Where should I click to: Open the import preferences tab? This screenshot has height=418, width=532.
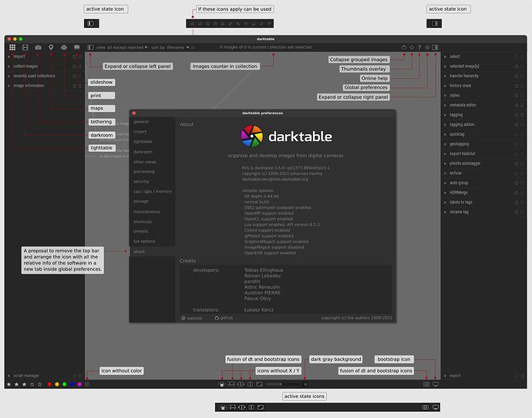(153, 132)
